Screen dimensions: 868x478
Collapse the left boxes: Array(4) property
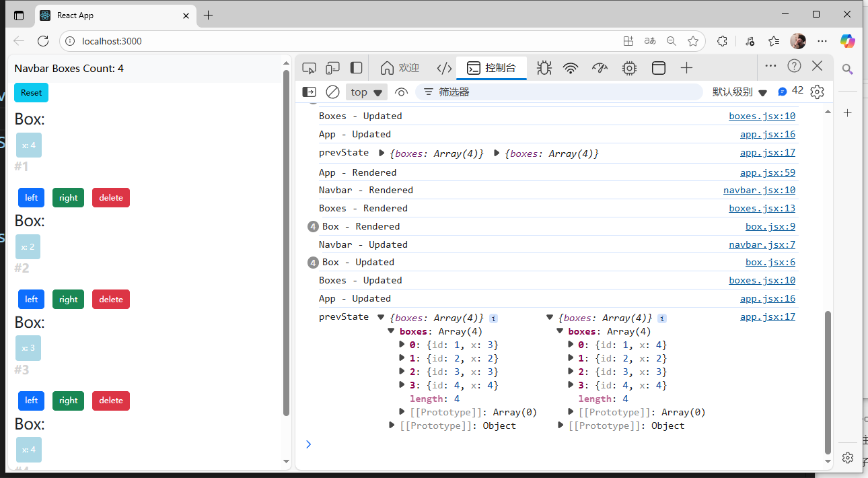coord(392,331)
